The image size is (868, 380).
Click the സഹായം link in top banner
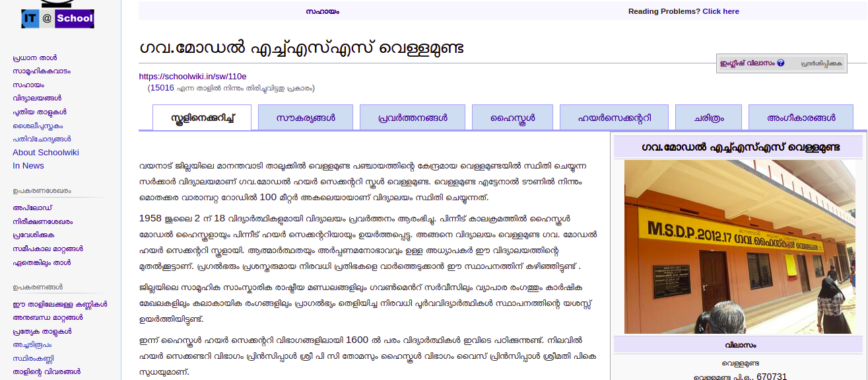[x=322, y=11]
